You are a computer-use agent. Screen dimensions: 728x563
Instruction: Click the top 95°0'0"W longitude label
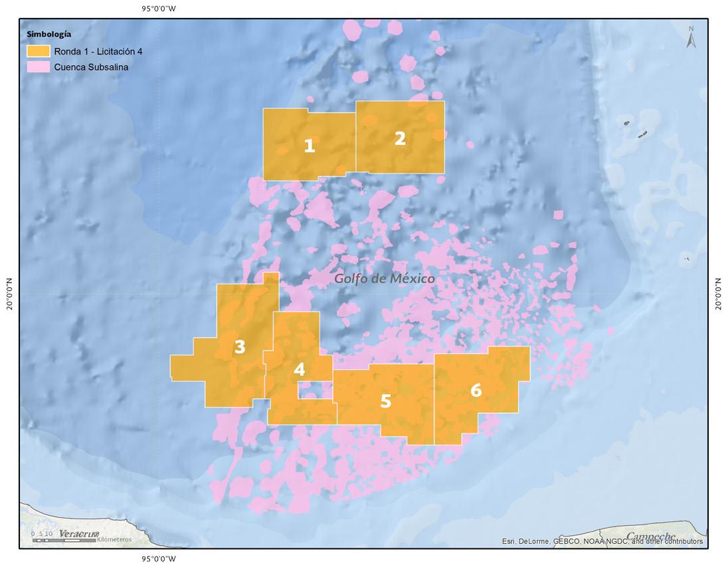[159, 9]
